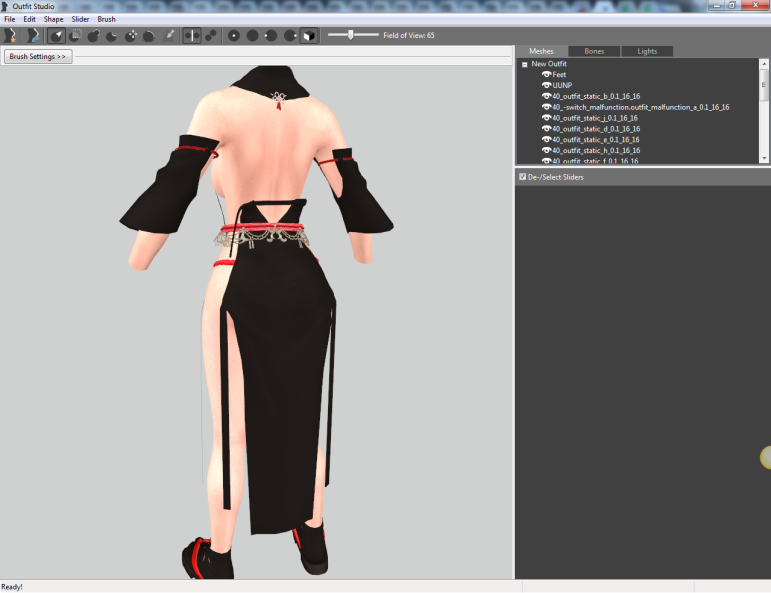Hide the Feet mesh eye icon

pyautogui.click(x=546, y=75)
